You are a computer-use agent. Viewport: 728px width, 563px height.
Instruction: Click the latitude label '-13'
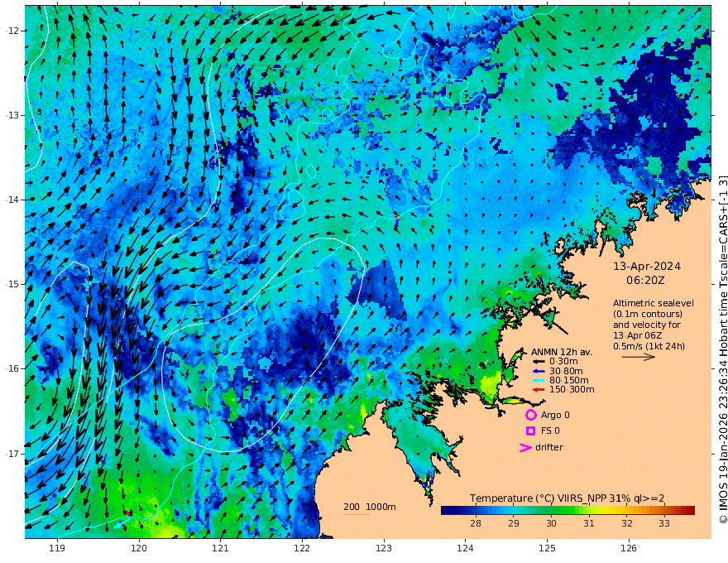tap(12, 115)
